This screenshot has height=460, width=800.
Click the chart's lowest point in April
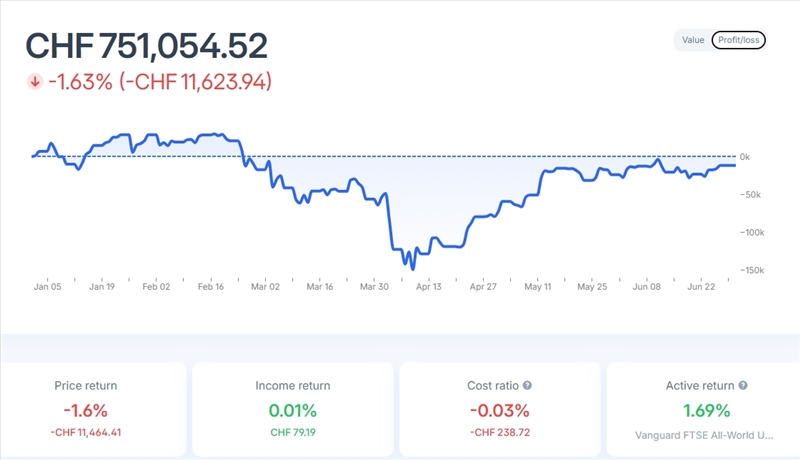point(412,268)
